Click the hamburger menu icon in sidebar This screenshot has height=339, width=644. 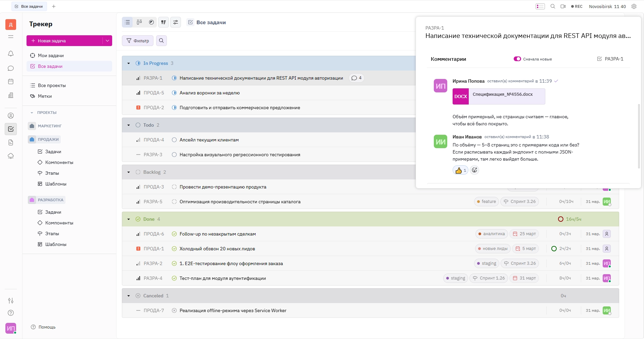[x=11, y=37]
